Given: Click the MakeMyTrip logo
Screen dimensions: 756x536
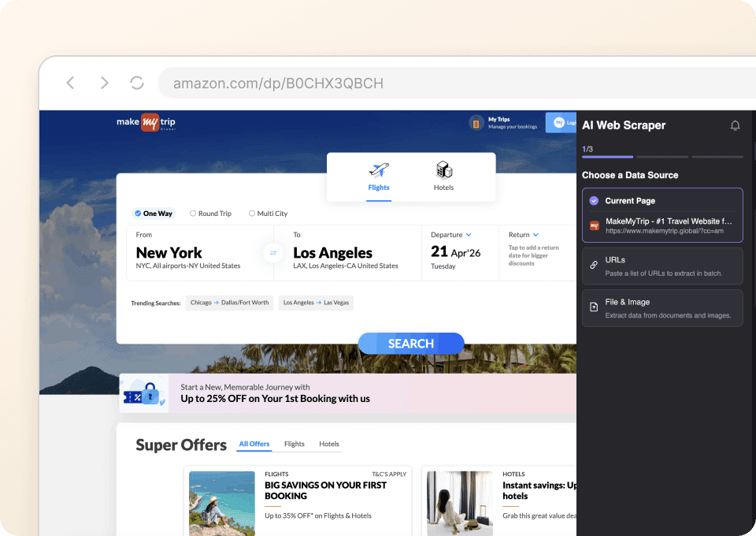Looking at the screenshot, I should [146, 121].
